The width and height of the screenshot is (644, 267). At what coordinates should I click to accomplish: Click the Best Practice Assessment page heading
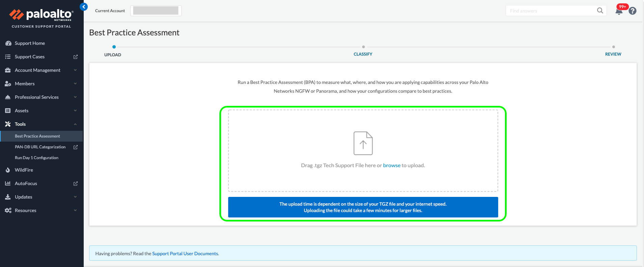(134, 32)
